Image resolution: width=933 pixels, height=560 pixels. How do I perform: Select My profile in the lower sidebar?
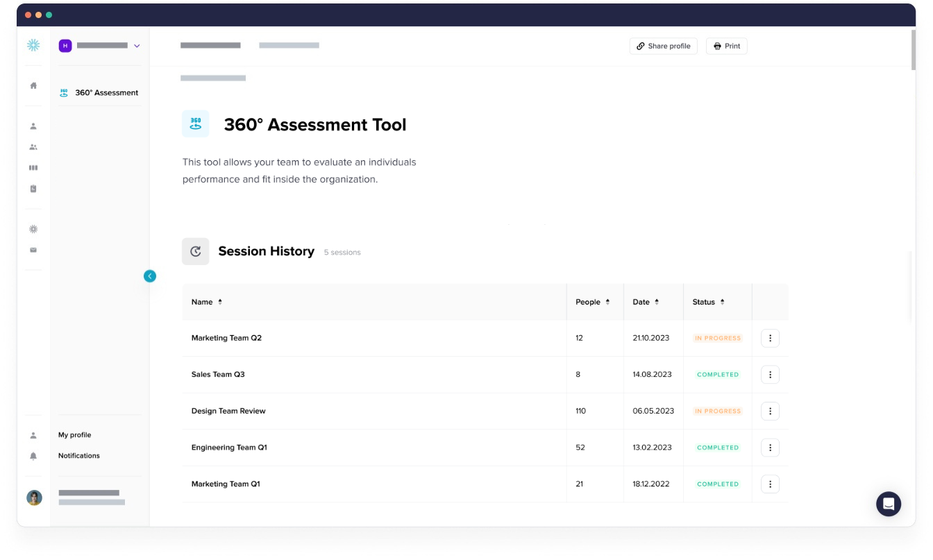click(x=74, y=435)
